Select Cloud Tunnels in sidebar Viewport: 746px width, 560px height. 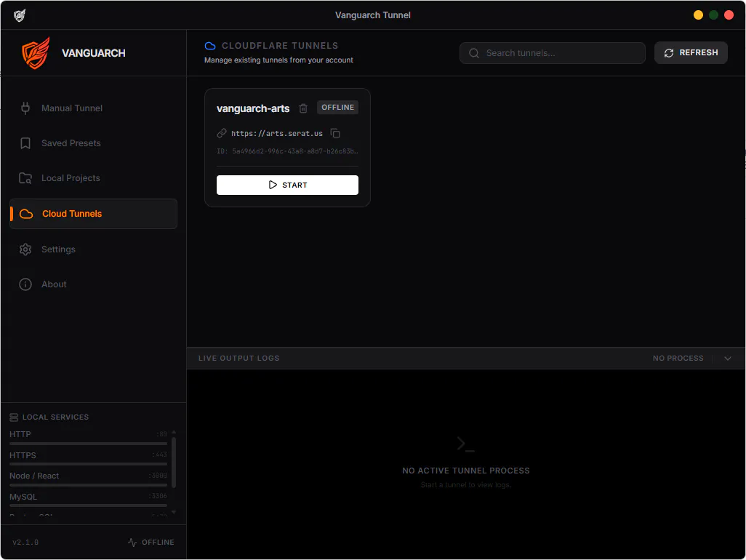(93, 214)
